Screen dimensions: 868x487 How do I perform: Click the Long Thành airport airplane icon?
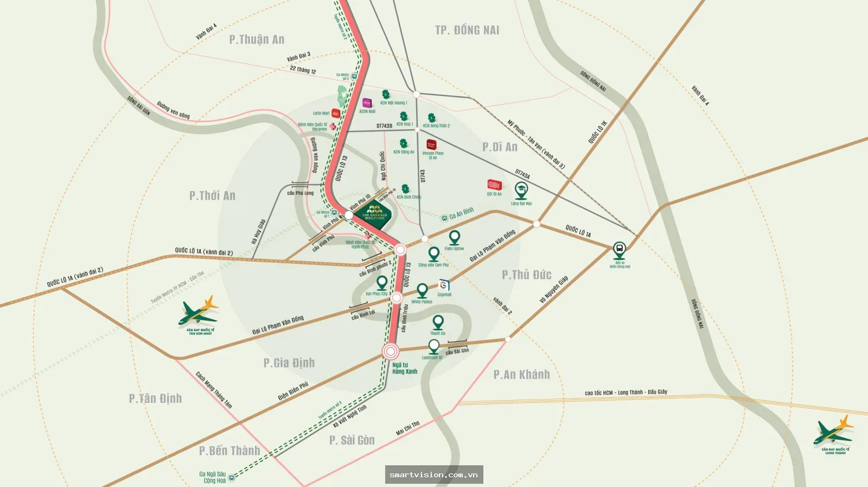point(833,431)
